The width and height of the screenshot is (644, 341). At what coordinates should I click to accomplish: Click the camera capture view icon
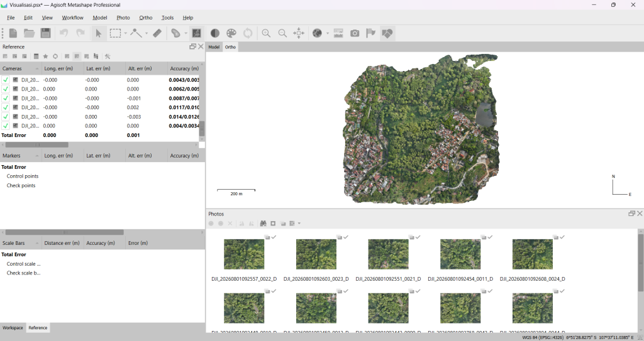pyautogui.click(x=355, y=33)
